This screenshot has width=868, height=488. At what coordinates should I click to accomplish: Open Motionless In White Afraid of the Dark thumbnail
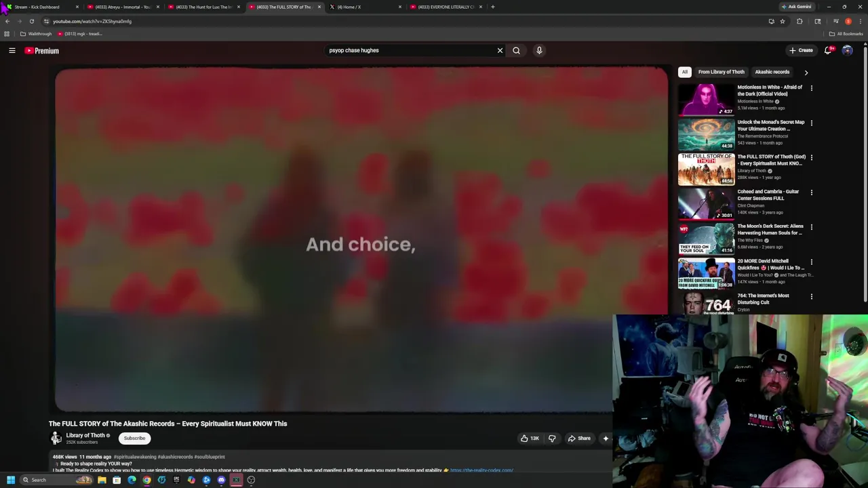tap(706, 100)
